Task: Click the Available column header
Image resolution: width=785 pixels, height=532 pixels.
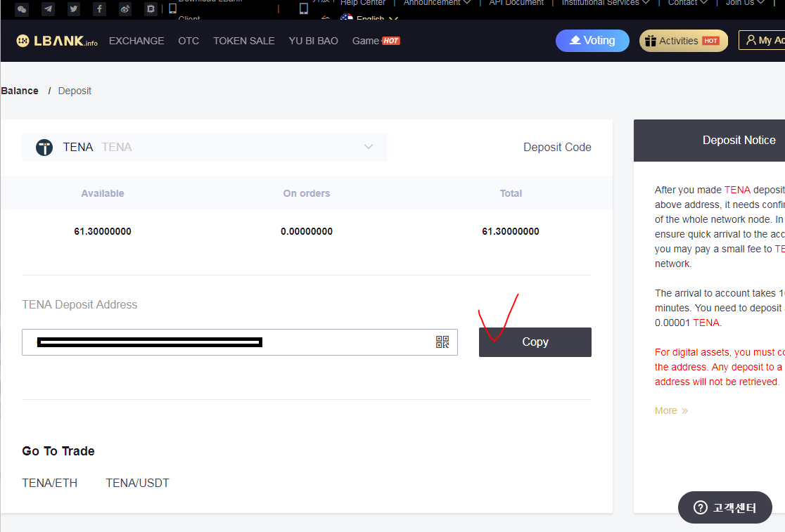Action: 103,193
